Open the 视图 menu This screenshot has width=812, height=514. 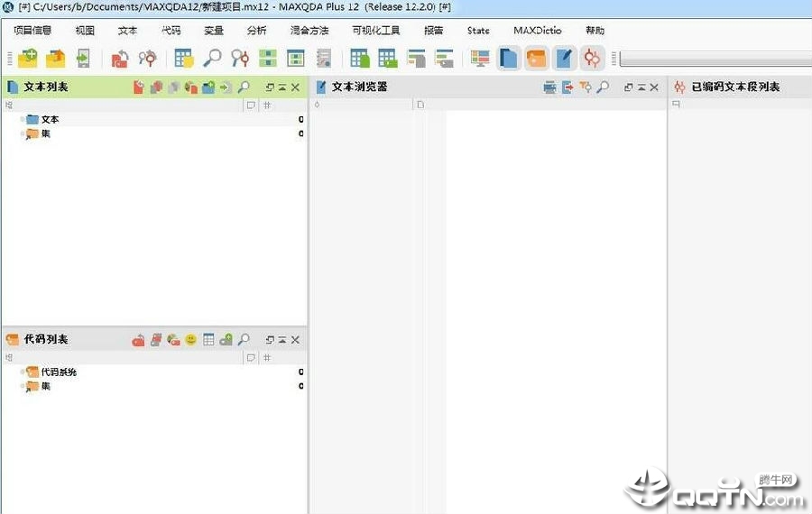pyautogui.click(x=85, y=31)
